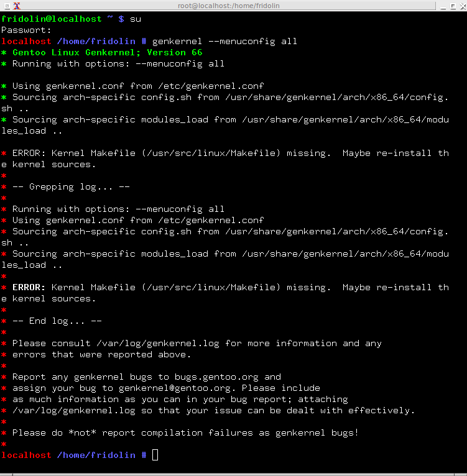Maximize the terminal window
Screen dimensions: 467x476
(453, 6)
